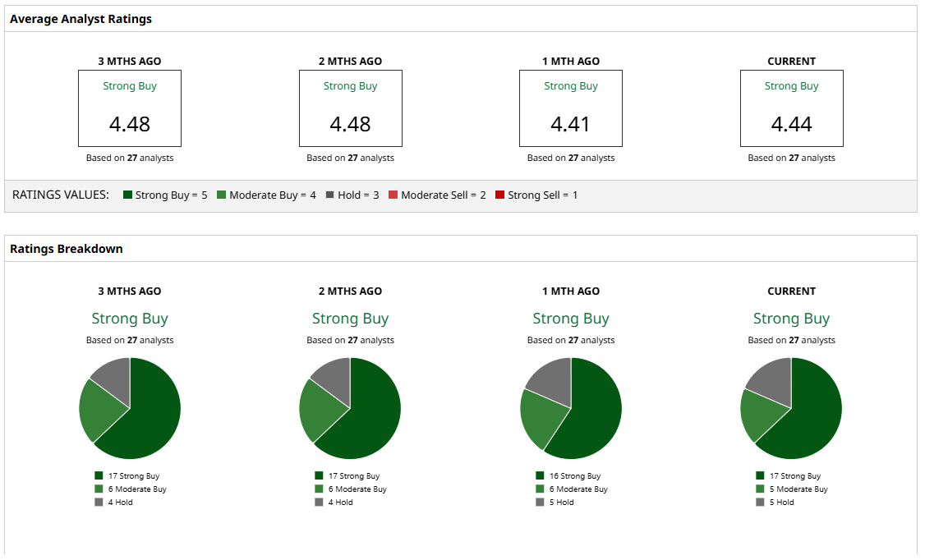Click '17 Strong Buy' legend under 3 MTHS AGO
The height and width of the screenshot is (560, 925).
127,475
